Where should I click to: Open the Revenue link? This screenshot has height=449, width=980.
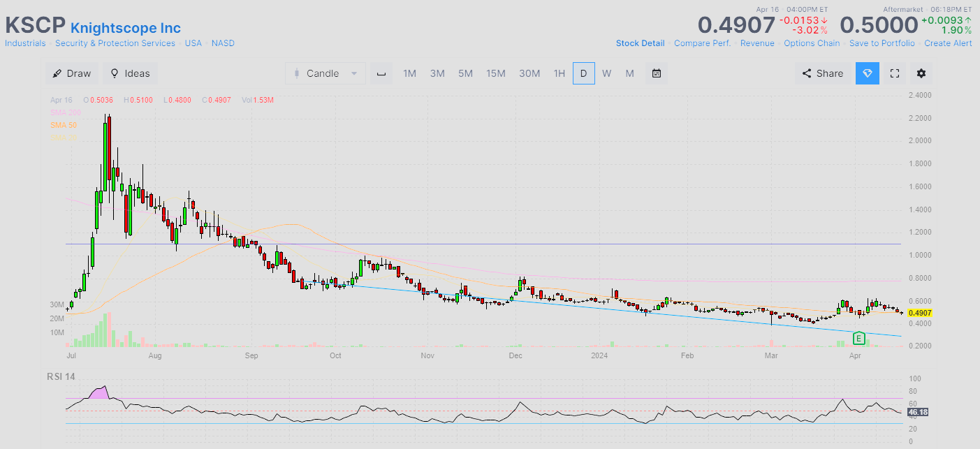(x=757, y=43)
